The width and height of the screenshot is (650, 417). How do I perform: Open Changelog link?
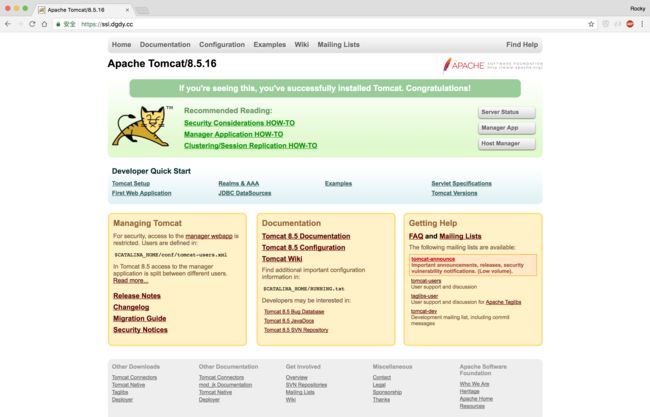pyautogui.click(x=131, y=307)
